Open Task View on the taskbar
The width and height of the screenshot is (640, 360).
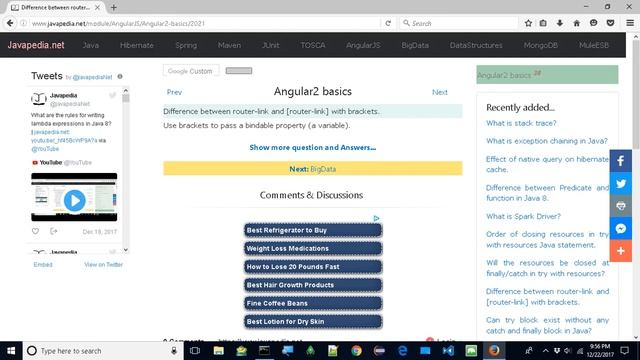(195, 351)
